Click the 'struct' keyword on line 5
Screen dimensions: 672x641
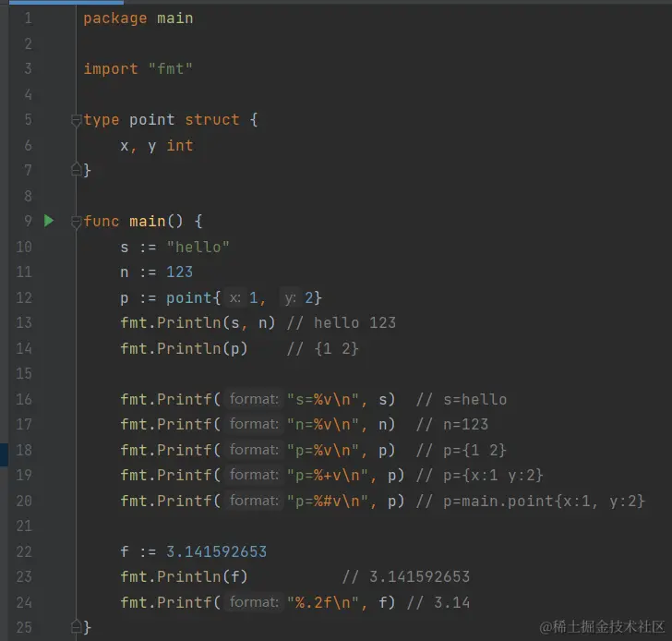211,120
